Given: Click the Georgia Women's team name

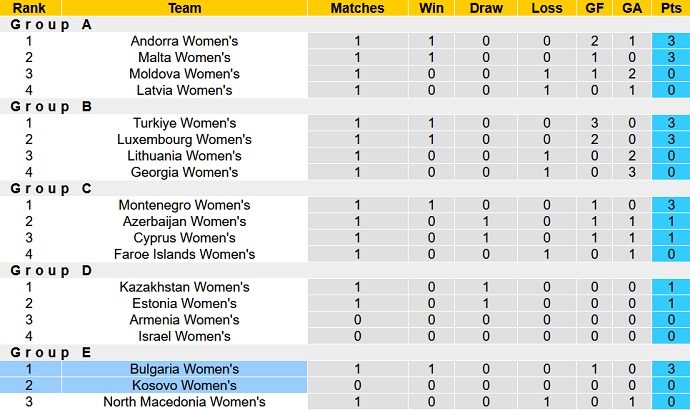Looking at the screenshot, I should pyautogui.click(x=184, y=172).
